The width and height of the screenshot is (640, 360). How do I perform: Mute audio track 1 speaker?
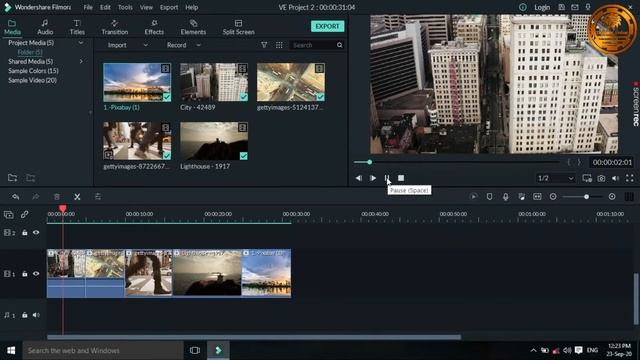36,315
